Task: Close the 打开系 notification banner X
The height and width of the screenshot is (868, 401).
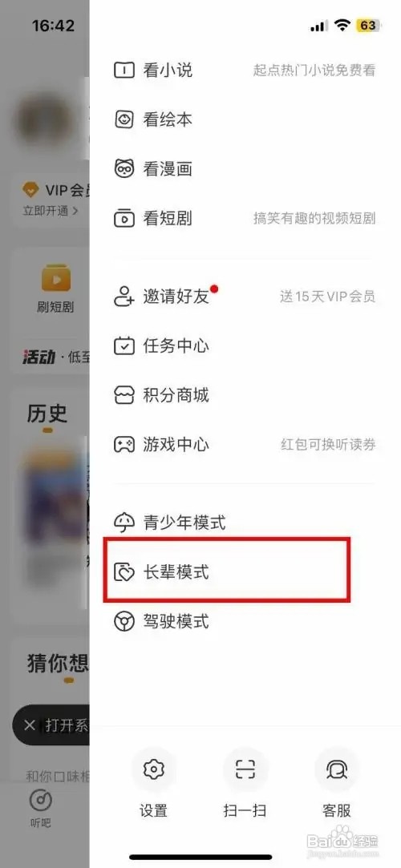Action: click(30, 725)
